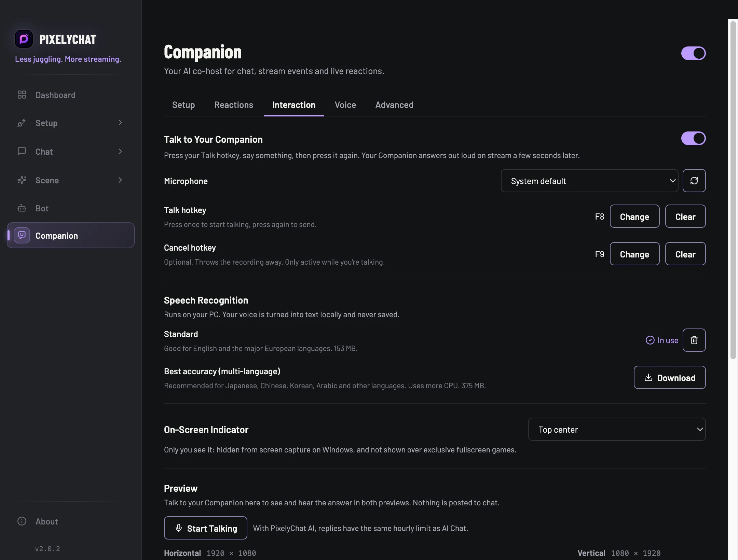Click the About info icon
738x560 pixels.
[22, 521]
